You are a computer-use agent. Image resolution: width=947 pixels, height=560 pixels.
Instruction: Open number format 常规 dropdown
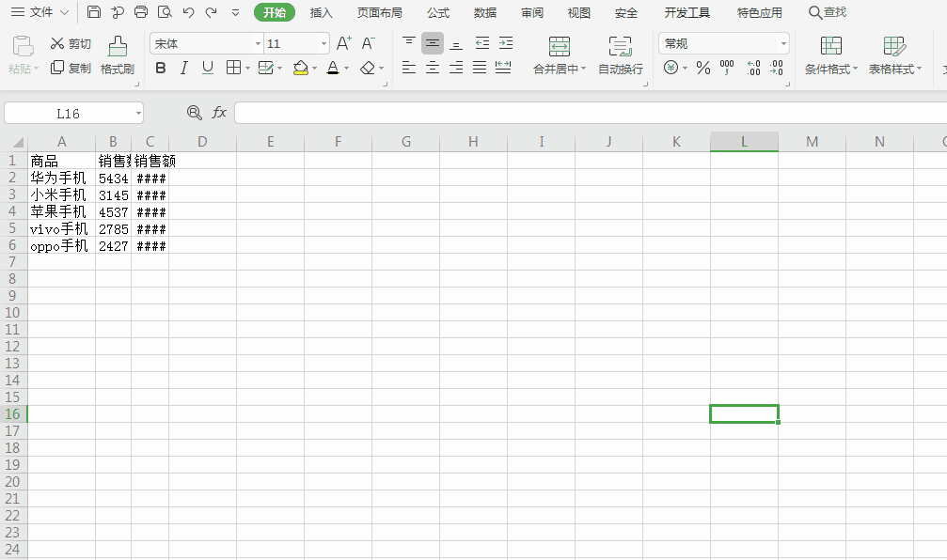pyautogui.click(x=783, y=43)
